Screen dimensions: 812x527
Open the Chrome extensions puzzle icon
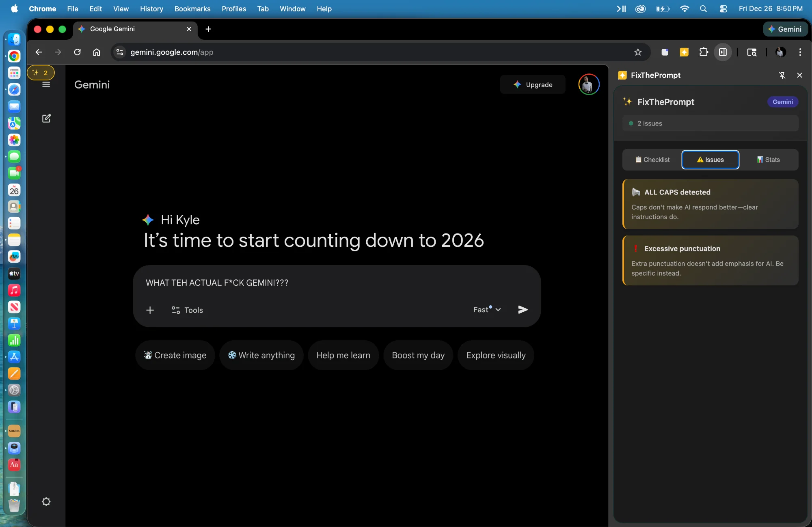[704, 52]
